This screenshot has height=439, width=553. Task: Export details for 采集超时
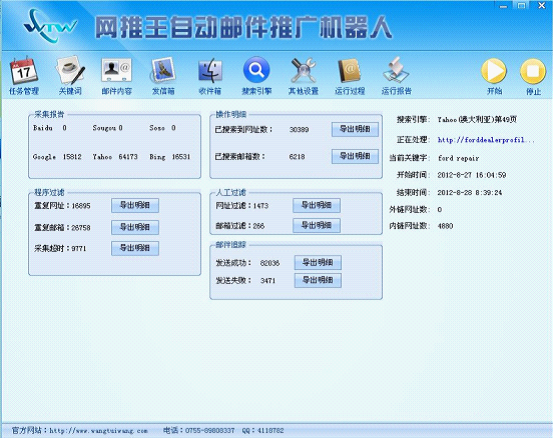135,248
